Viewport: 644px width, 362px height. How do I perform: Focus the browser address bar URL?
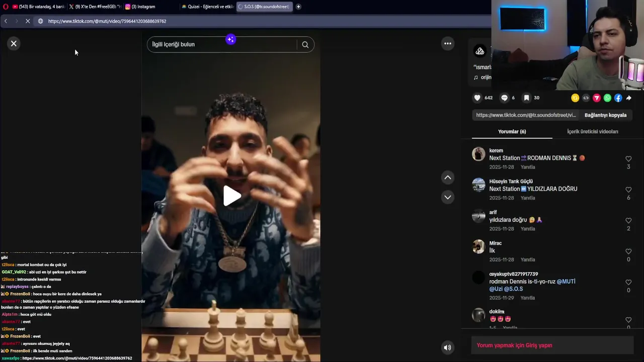[107, 21]
